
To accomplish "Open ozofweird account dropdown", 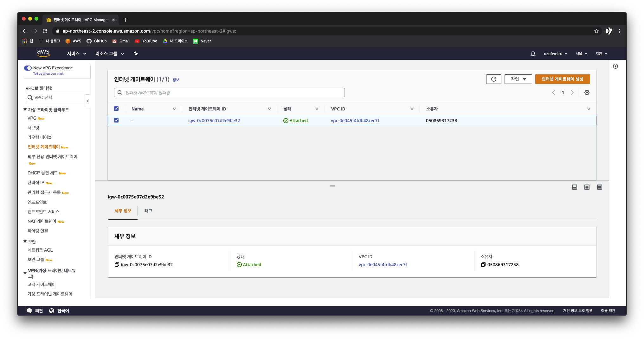I will point(556,54).
